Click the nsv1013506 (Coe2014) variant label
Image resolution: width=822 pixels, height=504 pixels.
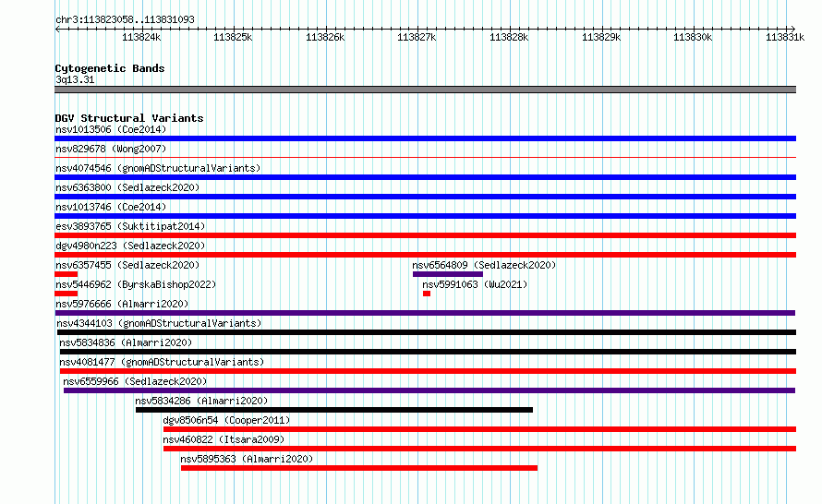111,129
